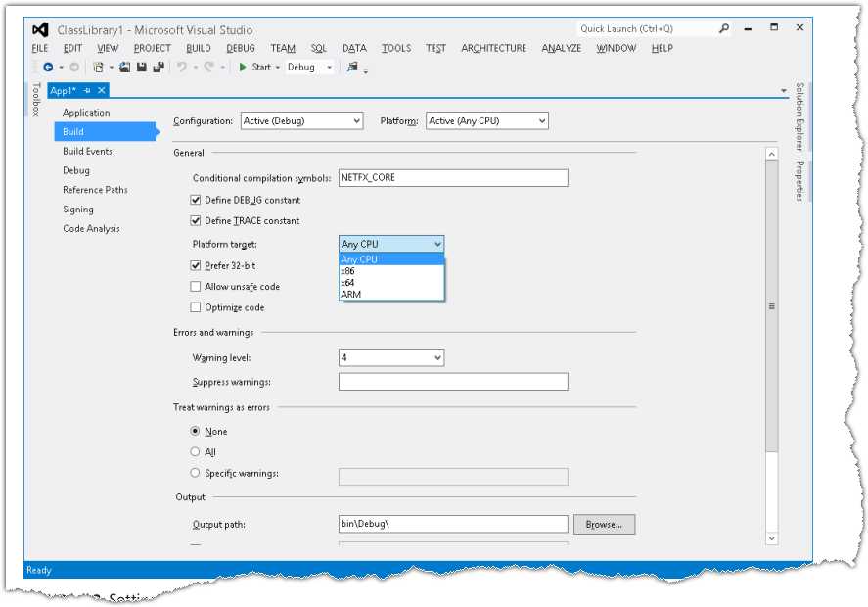Screen dimensions: 868x607
Task: Open the FILE menu
Action: pyautogui.click(x=40, y=48)
